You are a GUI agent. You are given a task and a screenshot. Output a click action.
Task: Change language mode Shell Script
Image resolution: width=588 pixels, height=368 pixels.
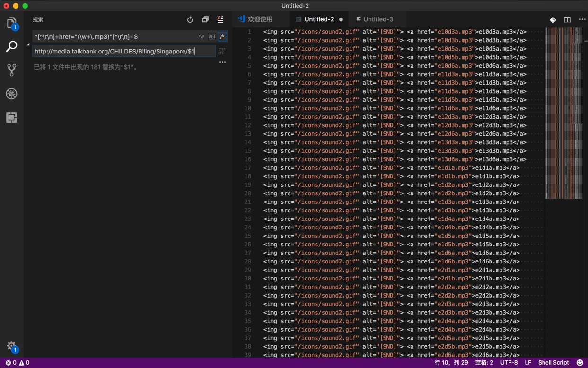point(553,363)
